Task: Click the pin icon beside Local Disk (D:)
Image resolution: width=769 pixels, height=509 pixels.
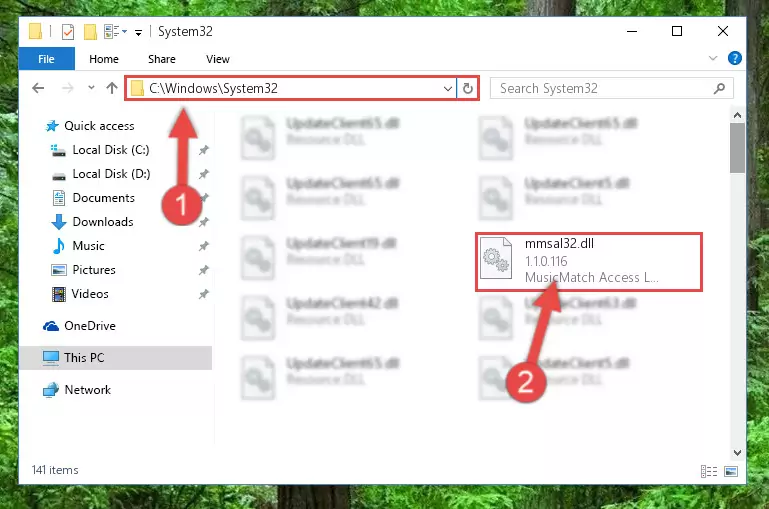Action: (204, 174)
